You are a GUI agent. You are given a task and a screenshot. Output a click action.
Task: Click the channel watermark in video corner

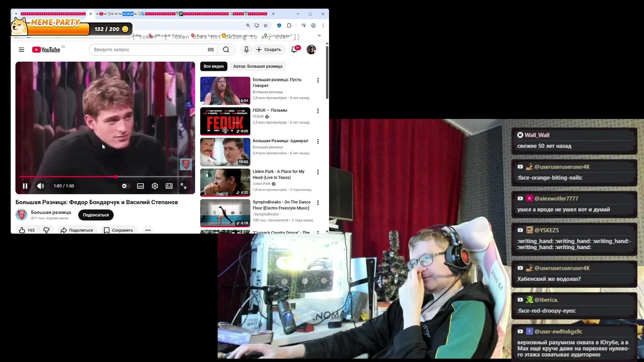click(186, 164)
